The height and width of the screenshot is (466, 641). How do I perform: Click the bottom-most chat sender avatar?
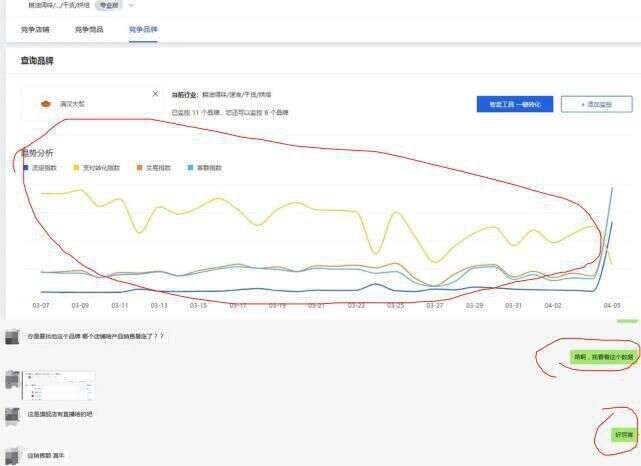(13, 455)
